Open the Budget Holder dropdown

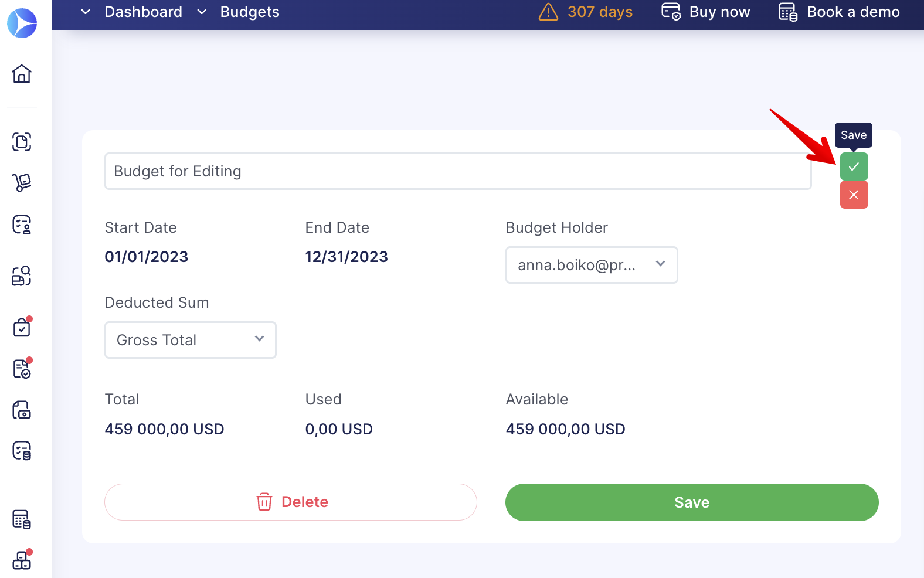click(x=592, y=265)
